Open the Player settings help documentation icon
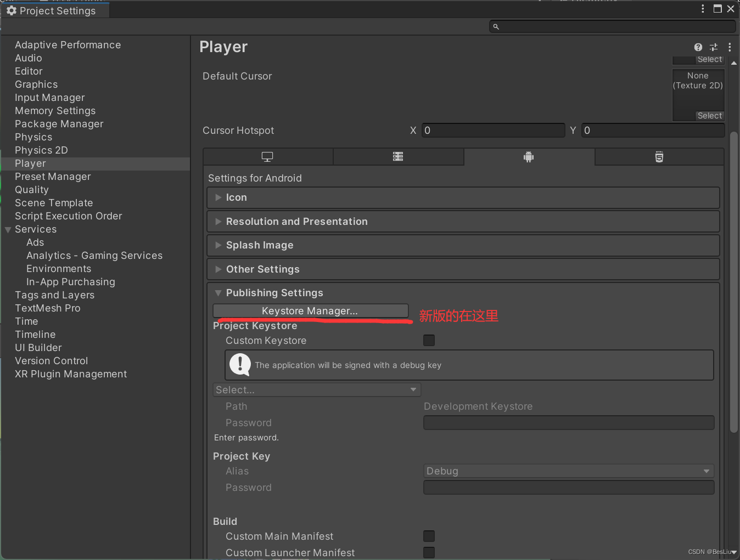The width and height of the screenshot is (740, 560). point(698,47)
